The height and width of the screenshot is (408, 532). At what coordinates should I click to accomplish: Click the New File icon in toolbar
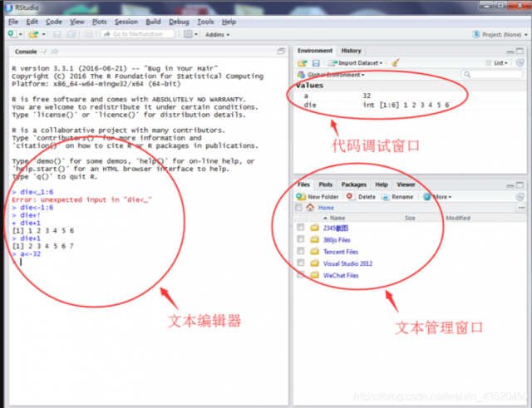coord(12,34)
